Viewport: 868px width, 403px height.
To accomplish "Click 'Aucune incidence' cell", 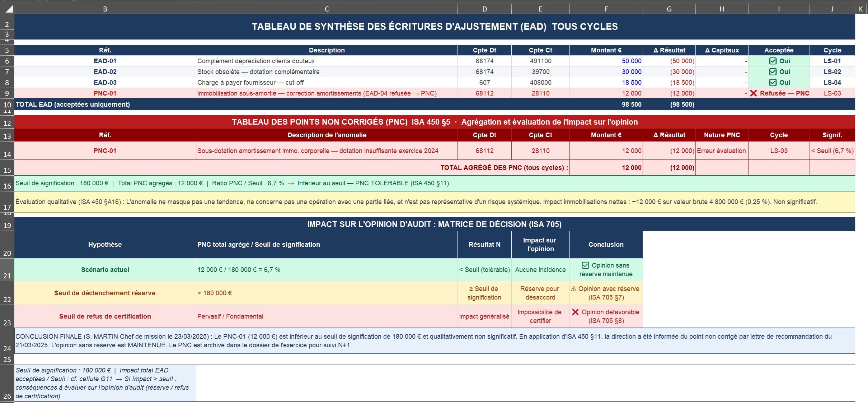I will [x=540, y=270].
